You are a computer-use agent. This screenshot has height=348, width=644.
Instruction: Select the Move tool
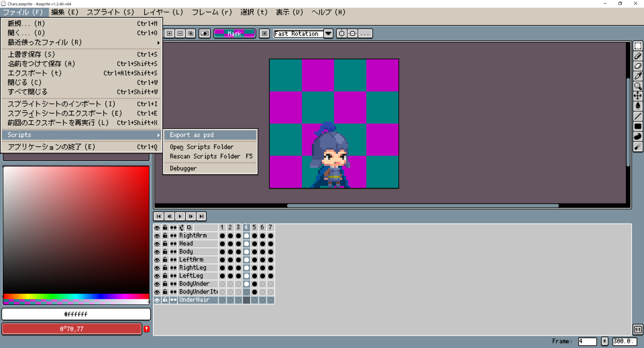pos(638,96)
